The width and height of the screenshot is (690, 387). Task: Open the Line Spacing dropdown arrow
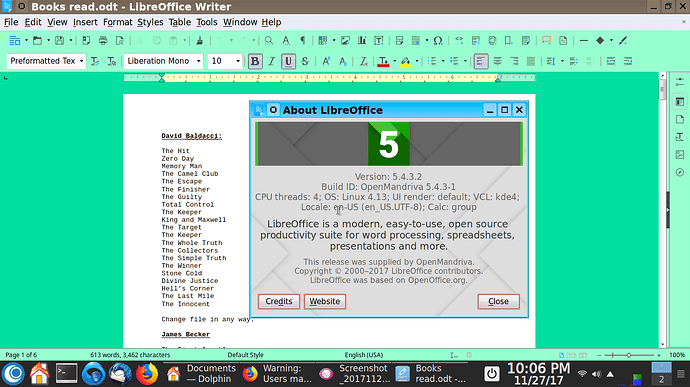562,61
